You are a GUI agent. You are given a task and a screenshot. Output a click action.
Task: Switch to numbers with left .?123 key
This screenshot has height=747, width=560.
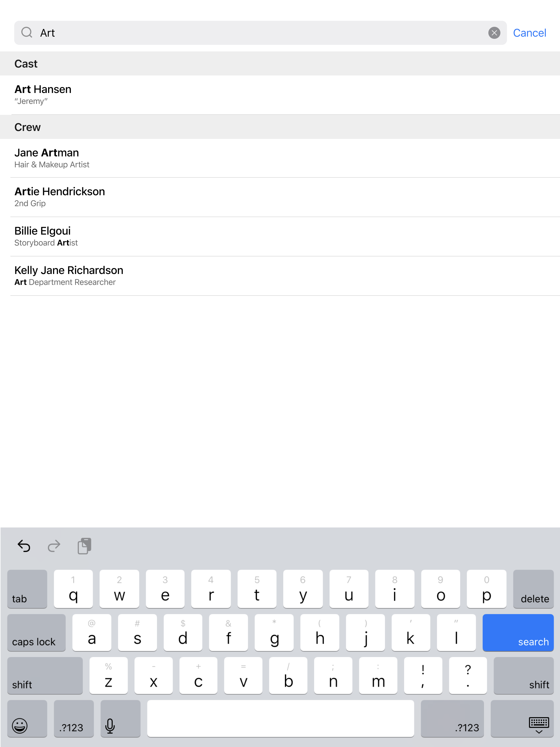tap(73, 719)
